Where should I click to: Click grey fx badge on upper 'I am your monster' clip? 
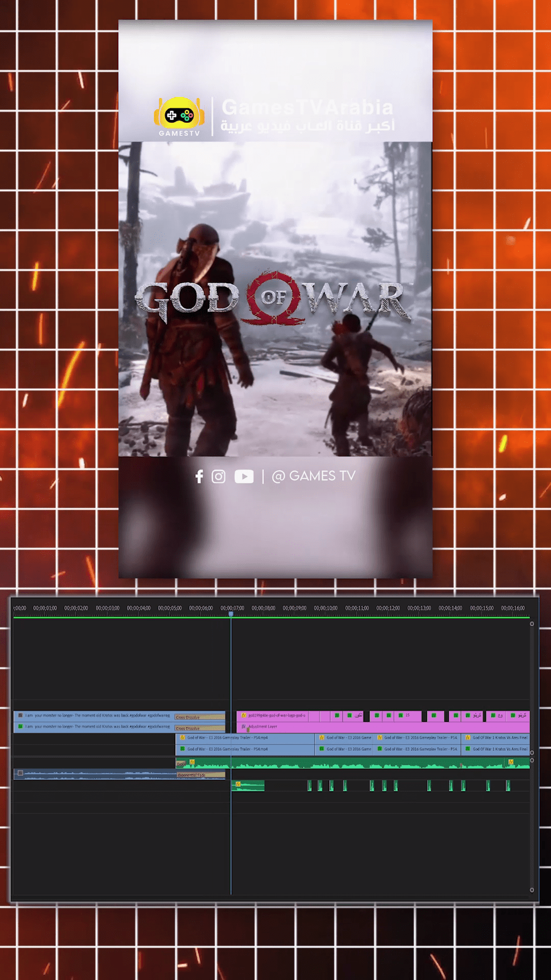20,716
